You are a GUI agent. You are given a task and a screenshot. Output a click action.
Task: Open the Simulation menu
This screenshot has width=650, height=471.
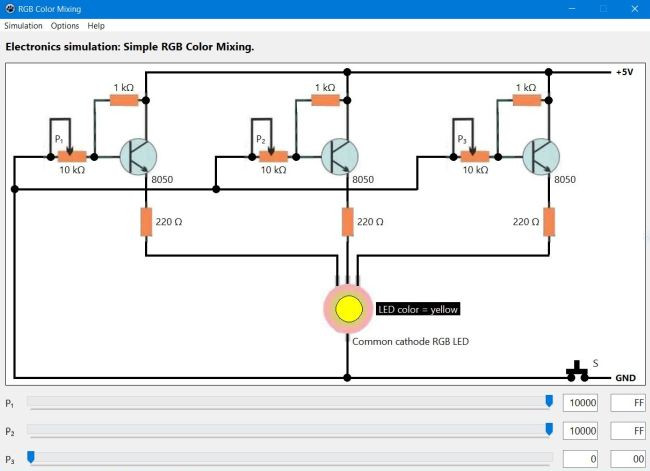pyautogui.click(x=23, y=26)
